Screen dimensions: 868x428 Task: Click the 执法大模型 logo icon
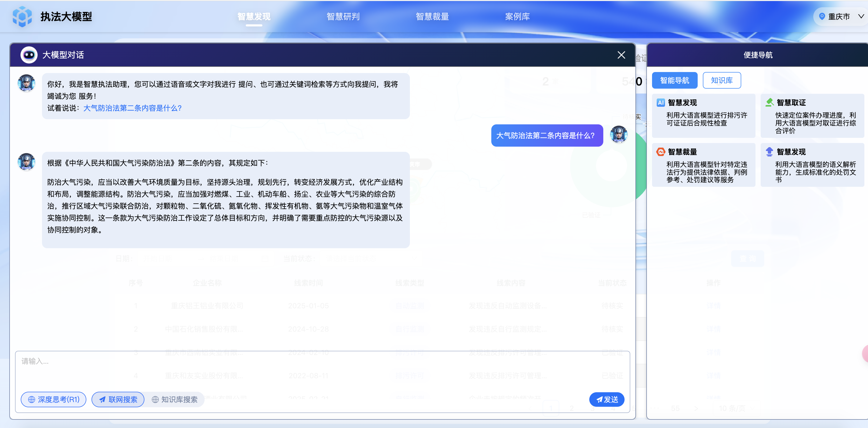(x=22, y=16)
